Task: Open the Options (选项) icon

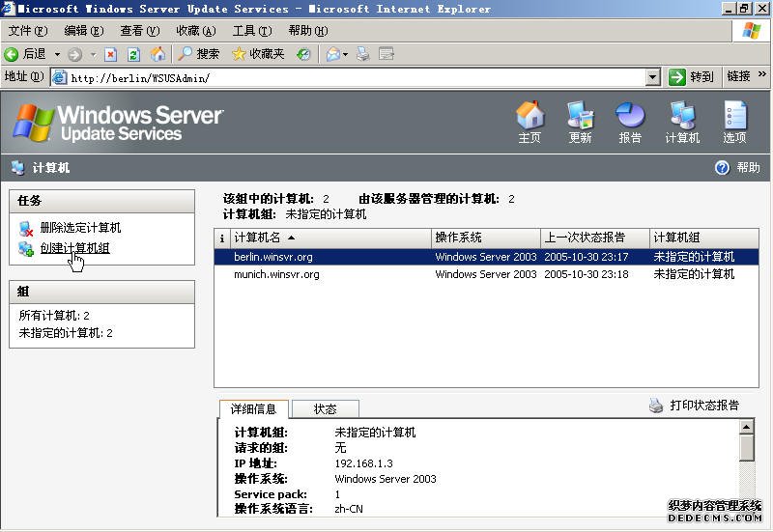Action: pos(735,115)
